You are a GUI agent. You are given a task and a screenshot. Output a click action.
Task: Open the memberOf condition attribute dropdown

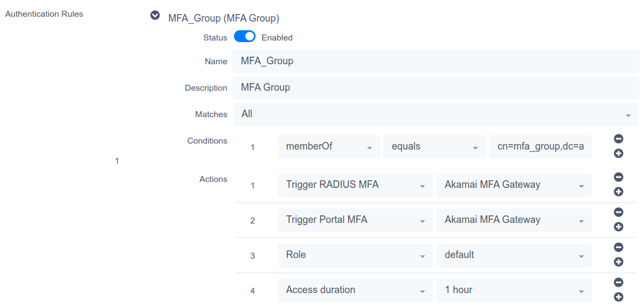point(328,147)
